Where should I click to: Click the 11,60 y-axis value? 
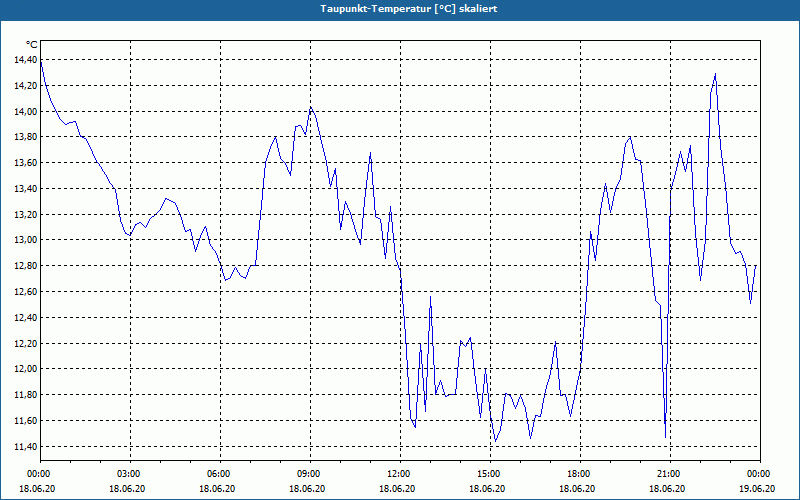click(x=26, y=421)
